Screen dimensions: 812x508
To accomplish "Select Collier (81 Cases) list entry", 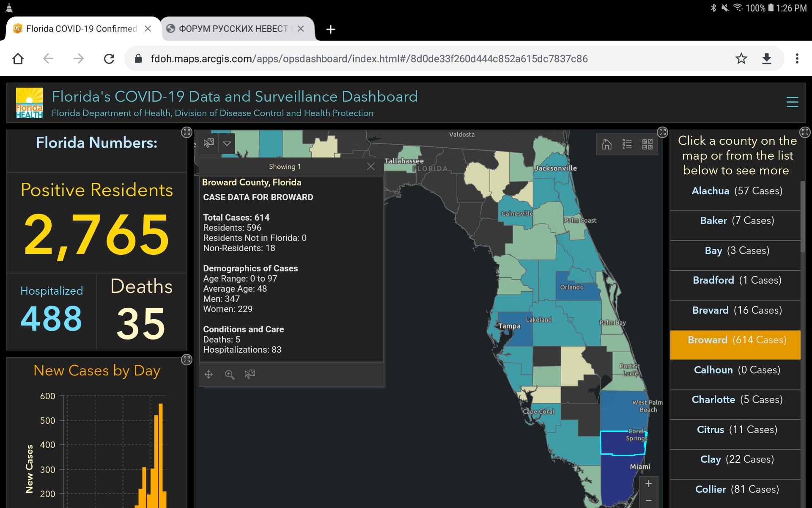I will coord(737,489).
